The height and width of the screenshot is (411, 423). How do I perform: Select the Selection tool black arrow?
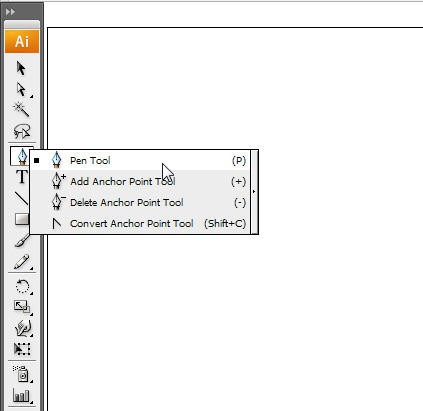click(x=21, y=68)
